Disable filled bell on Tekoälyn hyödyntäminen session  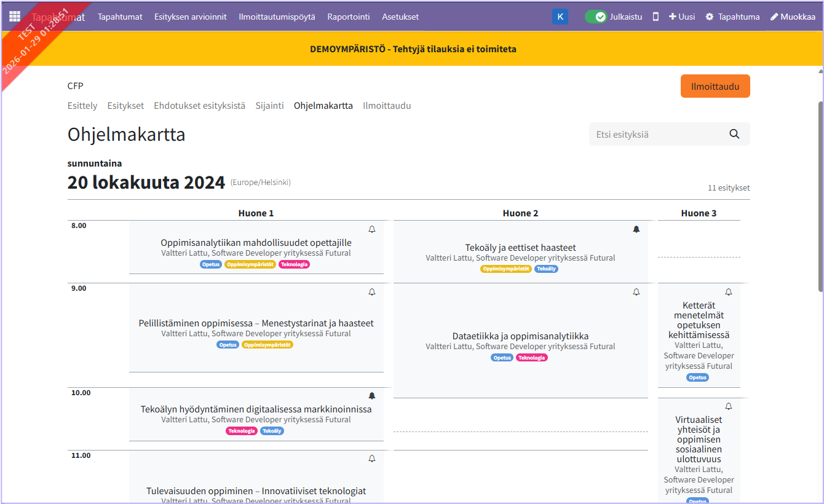tap(371, 396)
